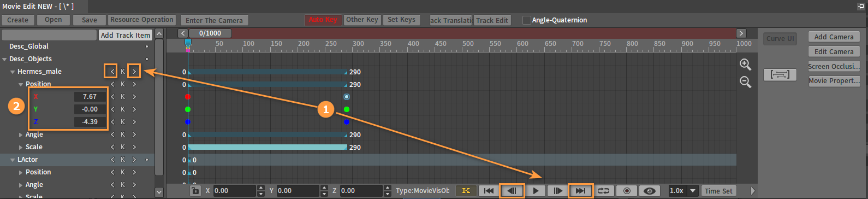Zoom out the timeline with magnifier

(745, 82)
